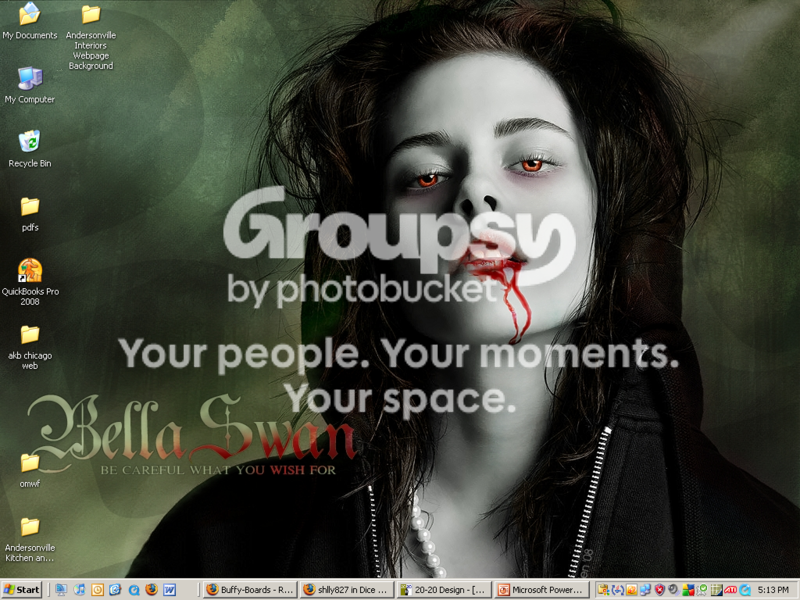Open the ATI tray icon

[x=731, y=590]
